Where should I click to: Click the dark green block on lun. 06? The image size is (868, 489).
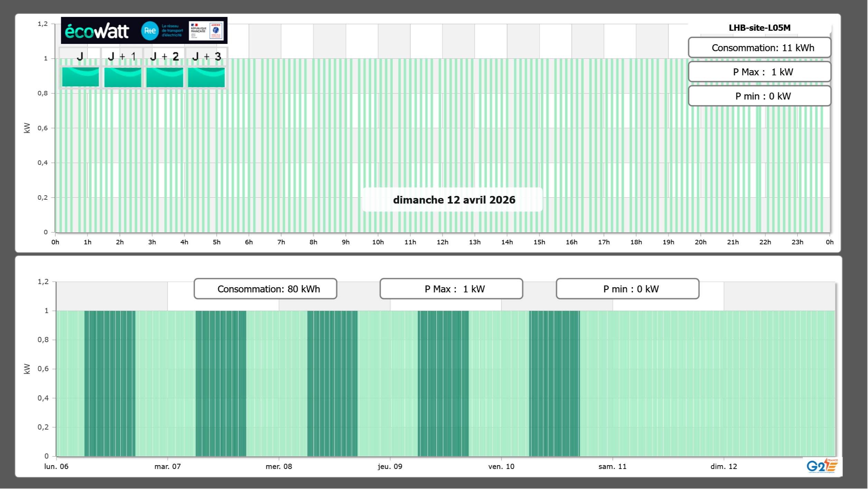tap(110, 383)
